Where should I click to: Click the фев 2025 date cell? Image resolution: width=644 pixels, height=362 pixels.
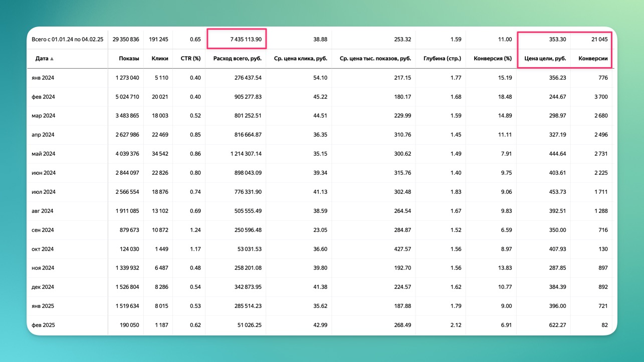click(x=43, y=325)
